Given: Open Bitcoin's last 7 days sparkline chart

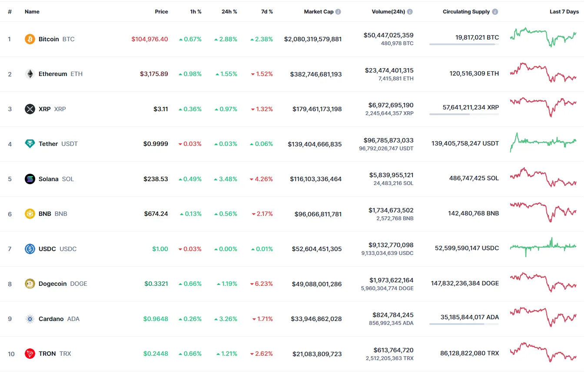Looking at the screenshot, I should coord(543,37).
